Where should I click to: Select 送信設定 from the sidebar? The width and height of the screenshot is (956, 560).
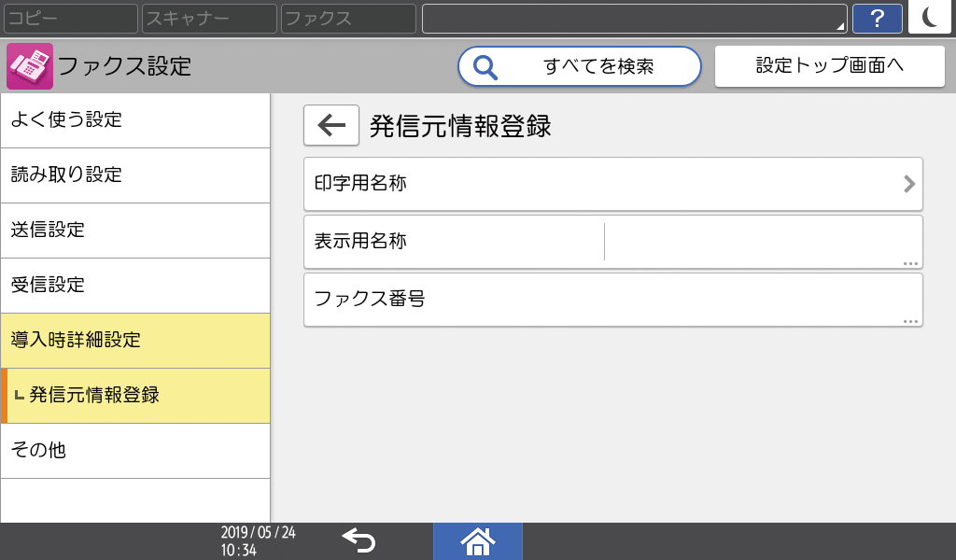click(135, 230)
